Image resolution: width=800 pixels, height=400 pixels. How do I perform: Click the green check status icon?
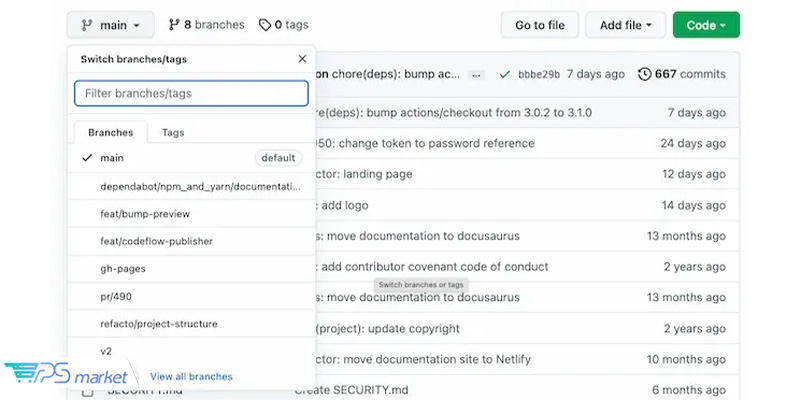(505, 74)
